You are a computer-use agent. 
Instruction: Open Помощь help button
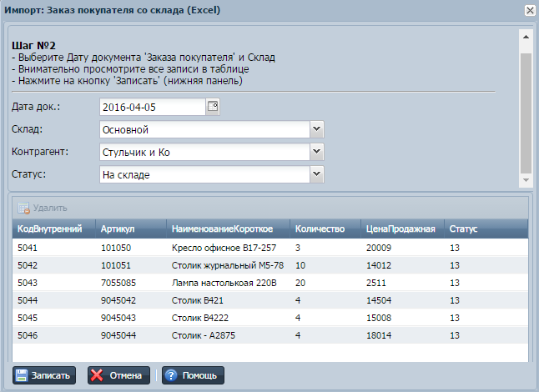pos(193,375)
